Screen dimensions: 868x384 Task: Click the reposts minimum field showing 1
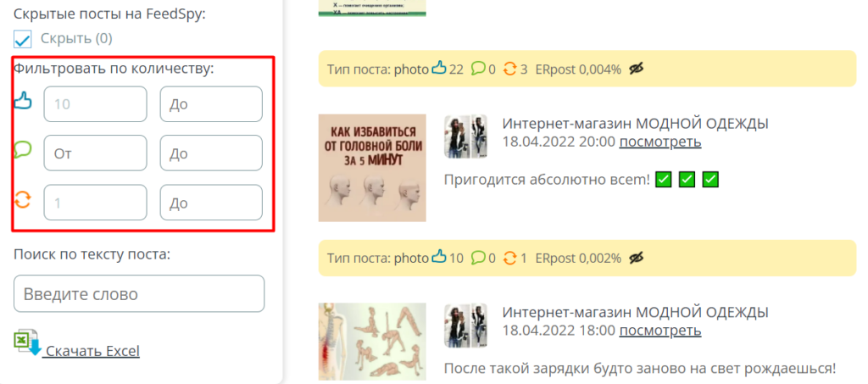(95, 203)
